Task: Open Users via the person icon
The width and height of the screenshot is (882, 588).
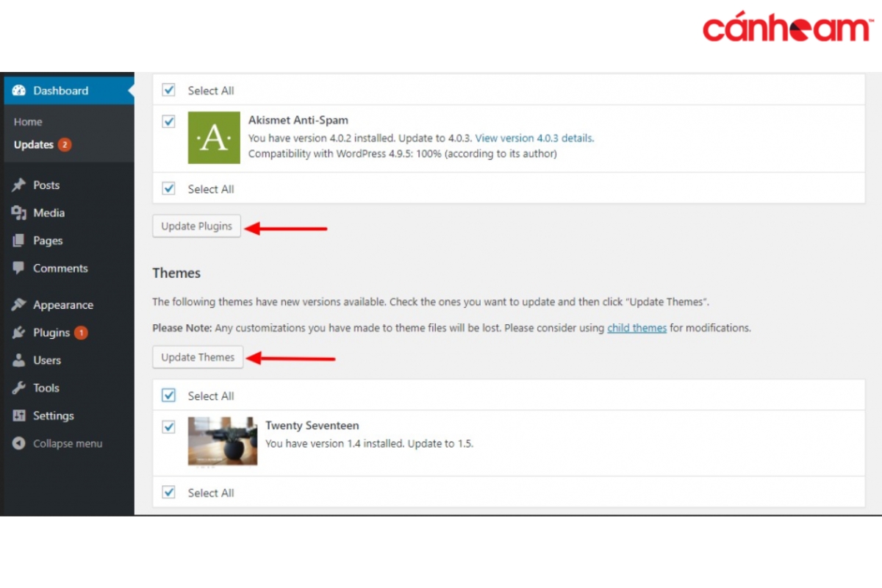Action: (19, 360)
